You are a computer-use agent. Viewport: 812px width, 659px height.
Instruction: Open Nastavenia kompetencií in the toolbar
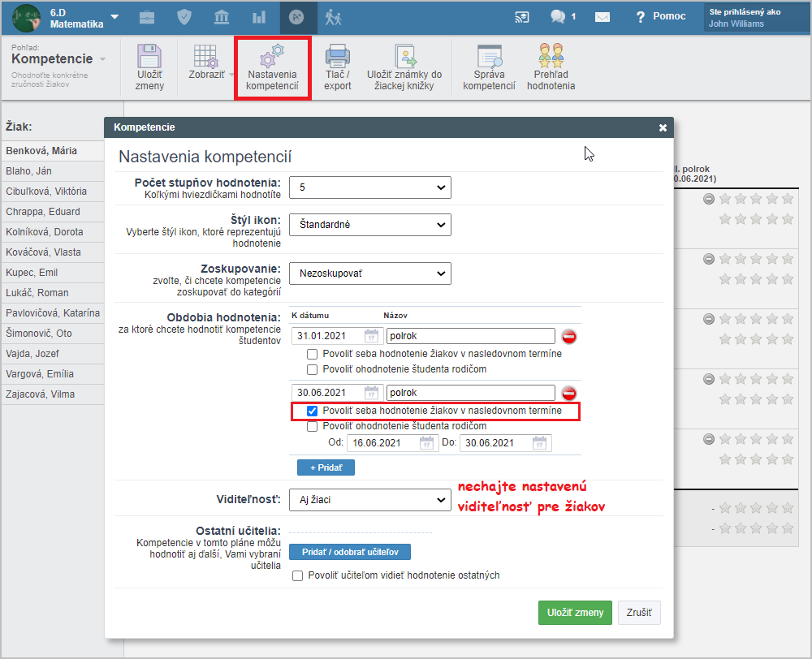click(272, 68)
